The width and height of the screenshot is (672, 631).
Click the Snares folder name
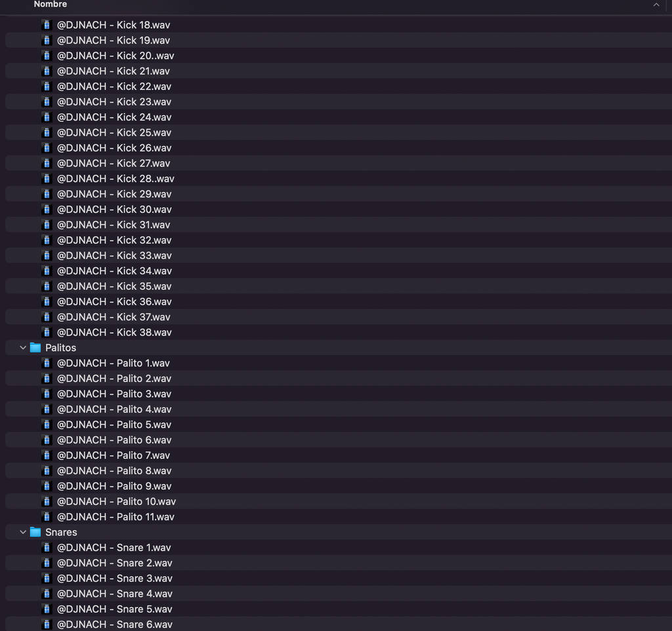[x=61, y=533]
